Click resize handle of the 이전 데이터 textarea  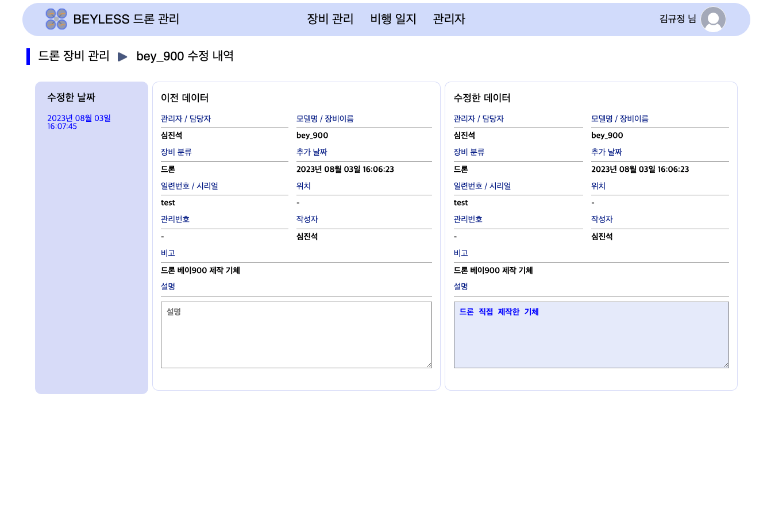click(429, 365)
